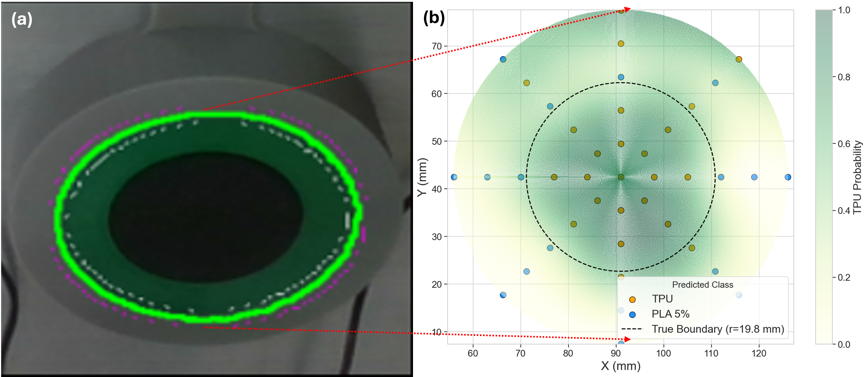
Task: Click the lower red arrowhead near plot bottom
Action: tap(627, 339)
